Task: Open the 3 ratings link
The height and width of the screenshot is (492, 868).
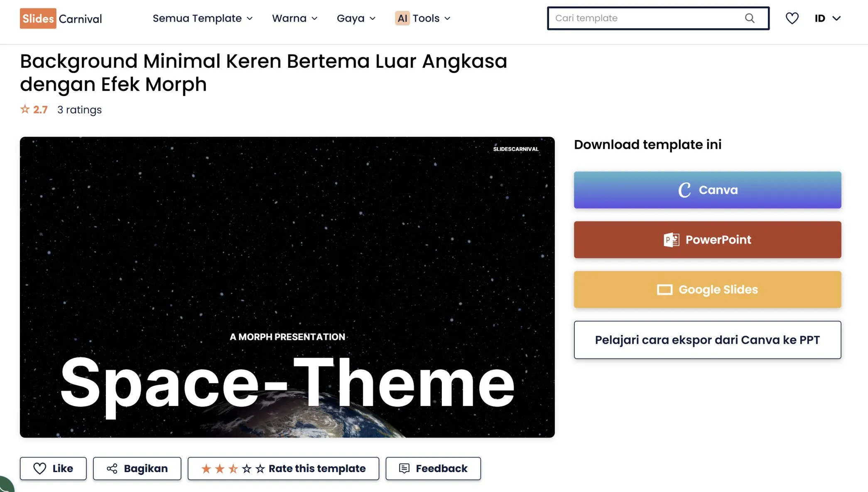Action: pos(79,110)
